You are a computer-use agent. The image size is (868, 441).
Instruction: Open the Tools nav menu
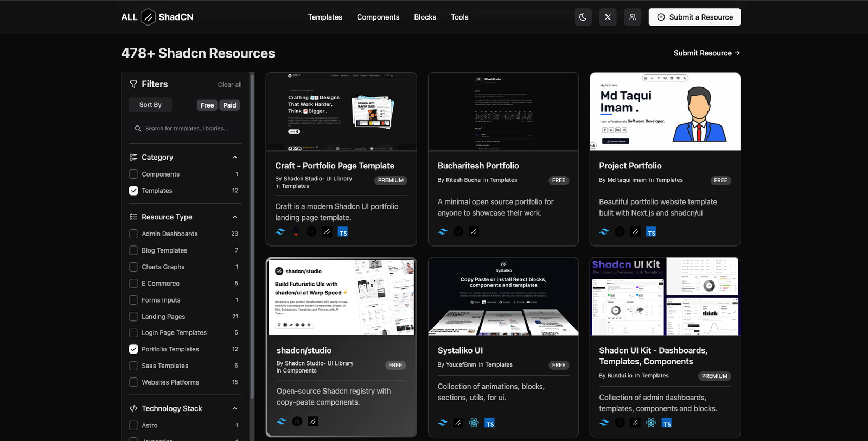point(459,17)
